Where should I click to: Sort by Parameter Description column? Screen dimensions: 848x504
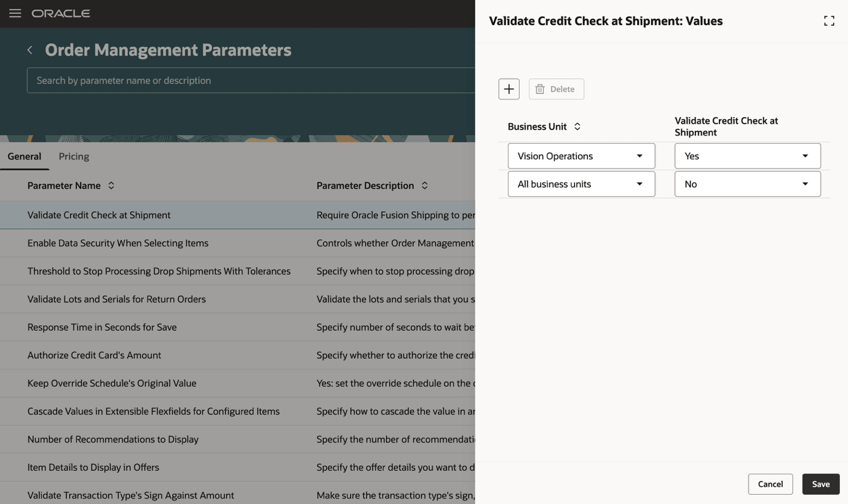pyautogui.click(x=424, y=186)
